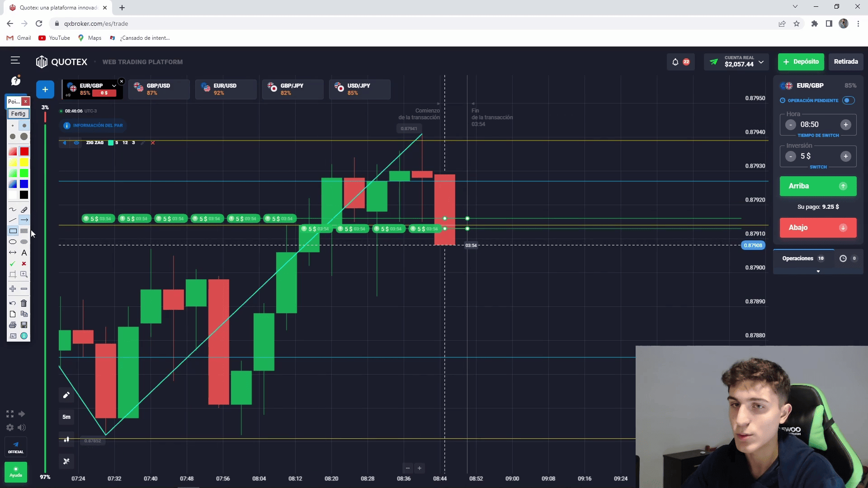Click the Retirada button
This screenshot has width=868, height=488.
point(845,62)
